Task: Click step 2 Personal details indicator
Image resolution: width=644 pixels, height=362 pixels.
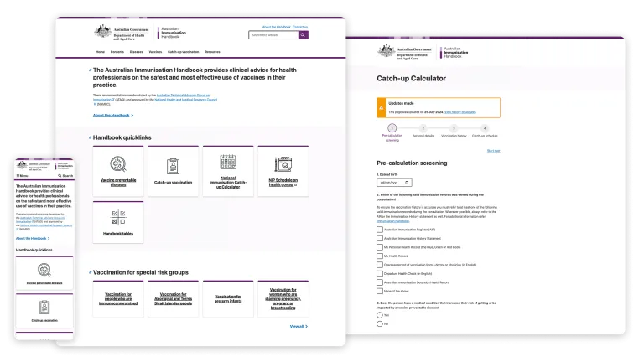Action: coord(423,128)
